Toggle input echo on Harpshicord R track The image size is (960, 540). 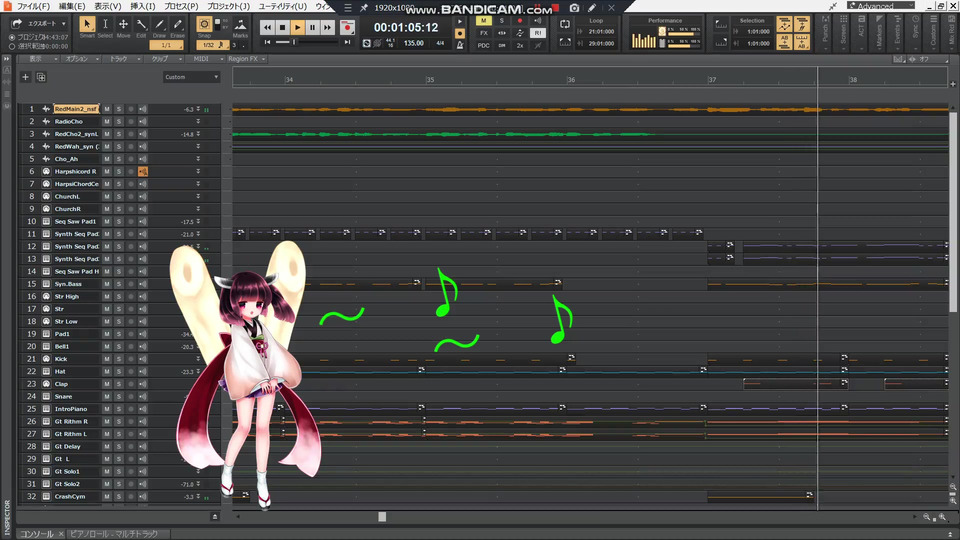coord(143,171)
